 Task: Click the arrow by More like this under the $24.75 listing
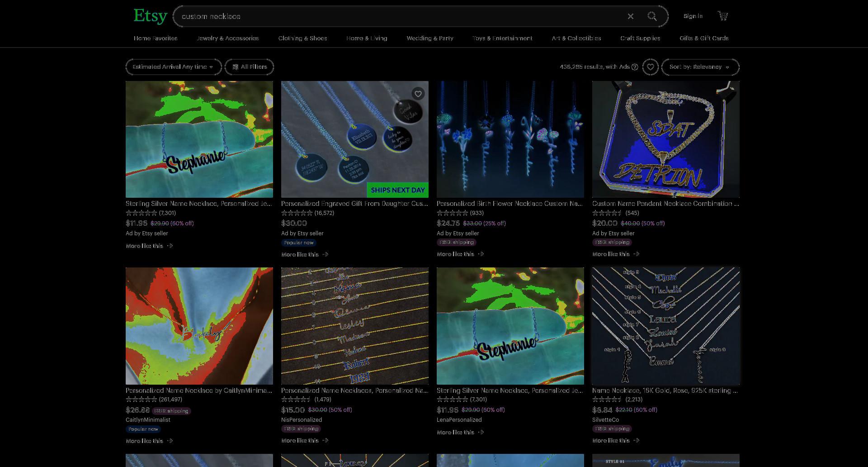[x=481, y=254]
